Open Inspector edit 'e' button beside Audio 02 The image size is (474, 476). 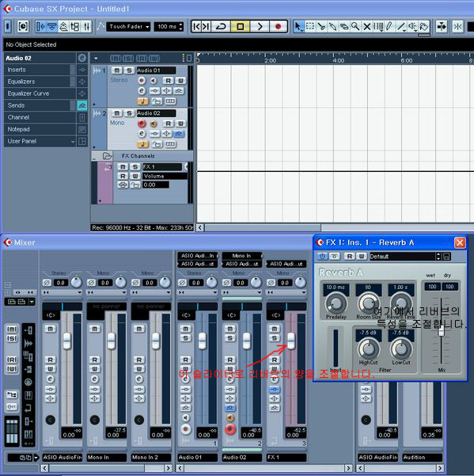[x=82, y=58]
